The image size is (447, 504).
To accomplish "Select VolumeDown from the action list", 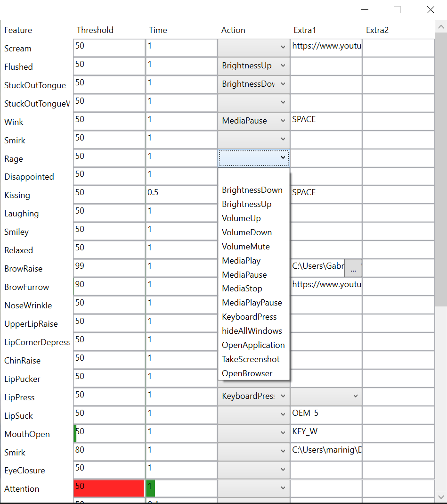I will coord(254,232).
